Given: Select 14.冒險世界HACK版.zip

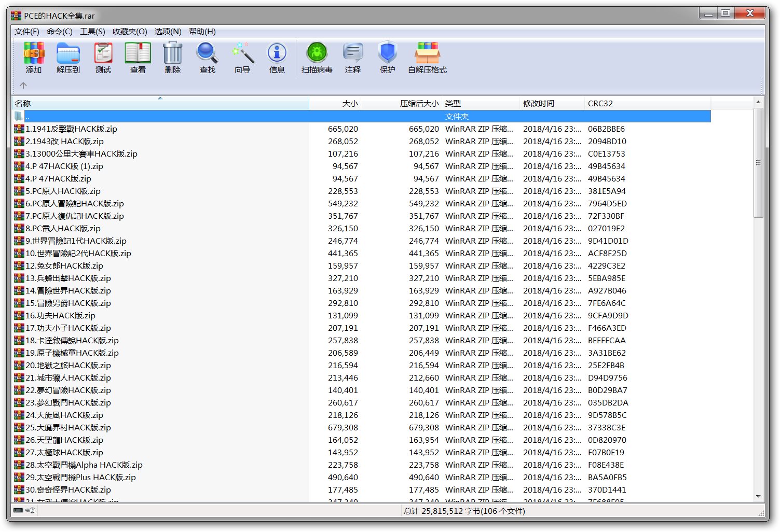Looking at the screenshot, I should (x=68, y=290).
